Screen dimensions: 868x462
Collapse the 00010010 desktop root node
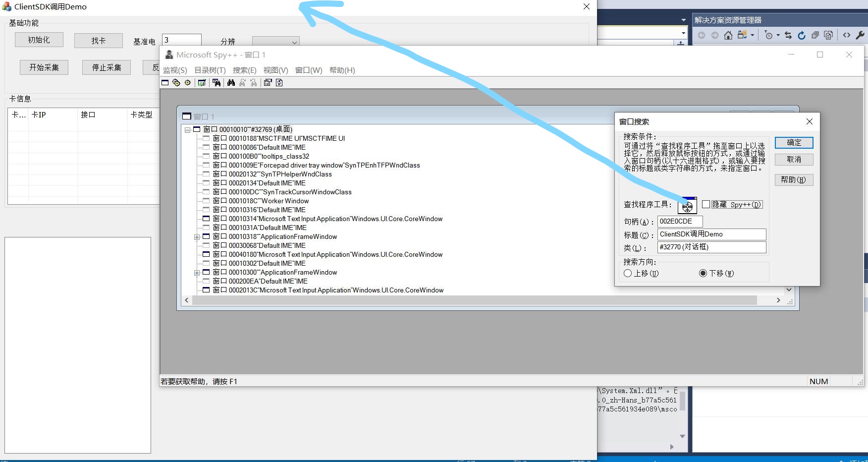click(188, 129)
